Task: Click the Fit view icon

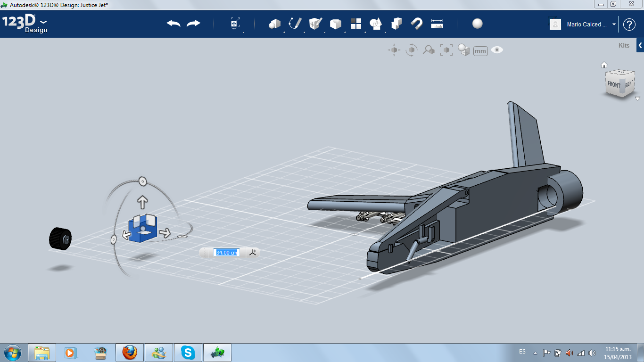Action: click(x=446, y=50)
